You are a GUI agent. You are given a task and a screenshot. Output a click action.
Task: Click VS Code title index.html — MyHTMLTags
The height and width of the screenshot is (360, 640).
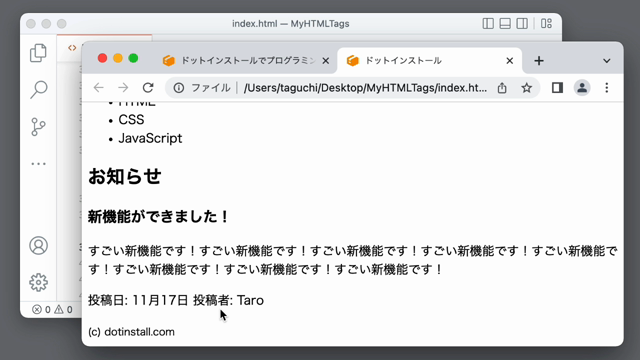click(291, 24)
